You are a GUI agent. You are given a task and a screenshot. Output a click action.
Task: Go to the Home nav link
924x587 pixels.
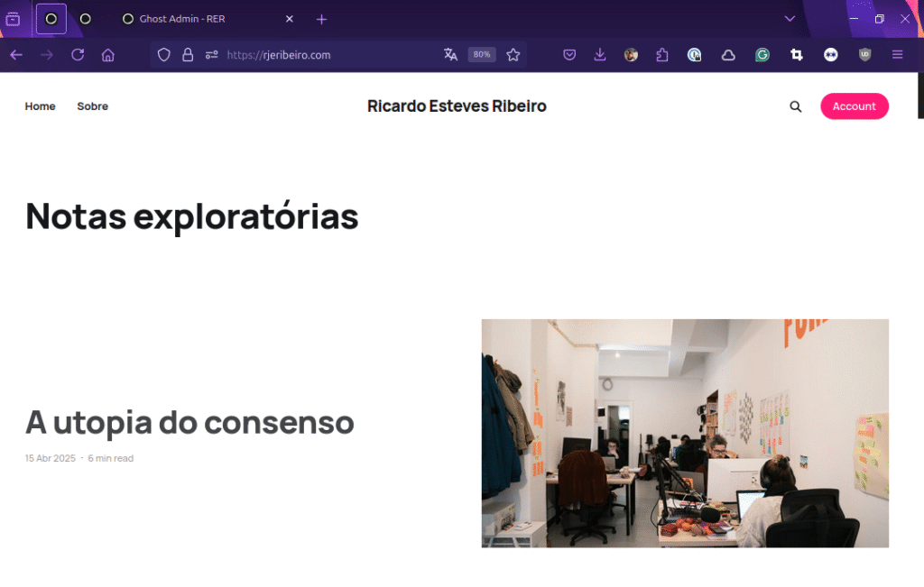point(40,106)
